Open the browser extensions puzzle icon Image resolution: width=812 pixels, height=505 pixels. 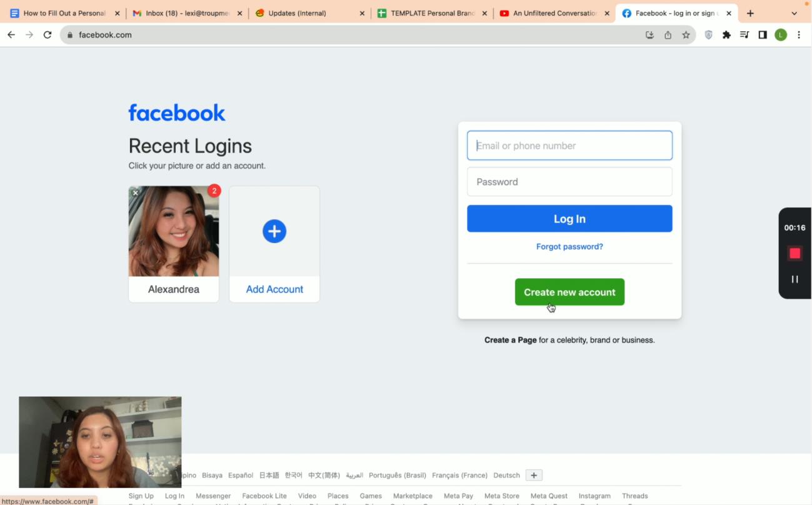pyautogui.click(x=726, y=35)
